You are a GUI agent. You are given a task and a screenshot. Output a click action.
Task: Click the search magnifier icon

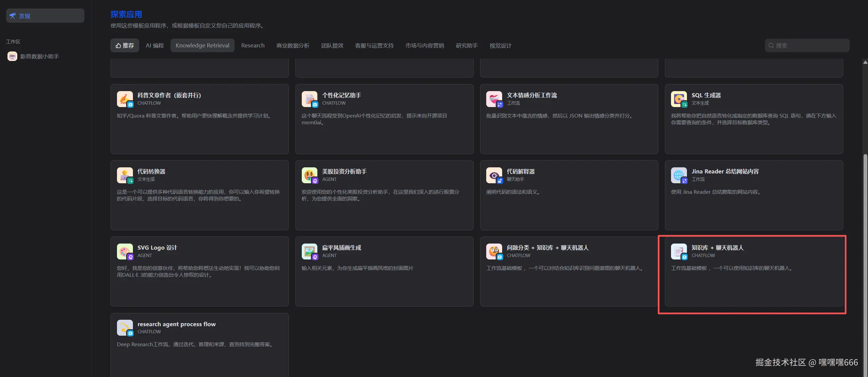click(x=771, y=45)
